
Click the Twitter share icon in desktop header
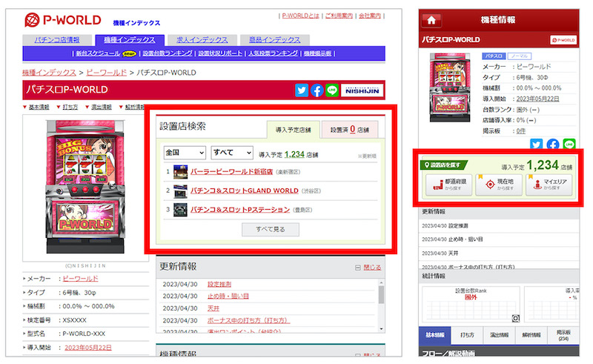point(302,90)
